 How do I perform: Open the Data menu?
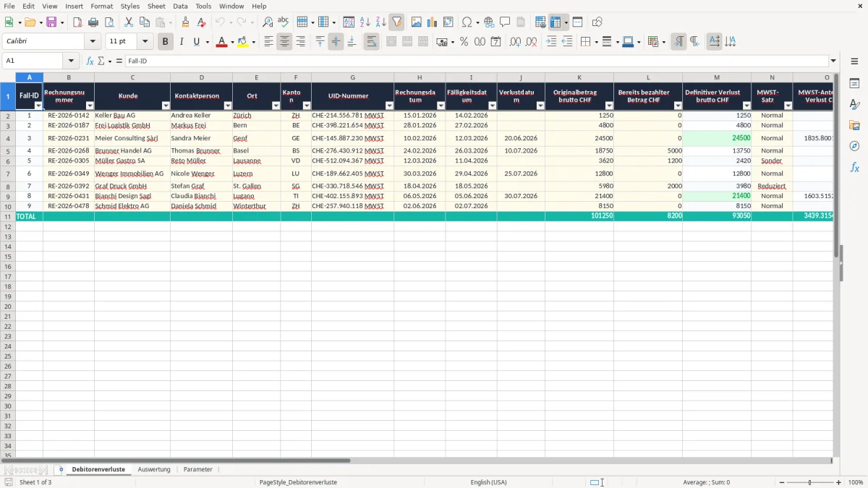(180, 6)
